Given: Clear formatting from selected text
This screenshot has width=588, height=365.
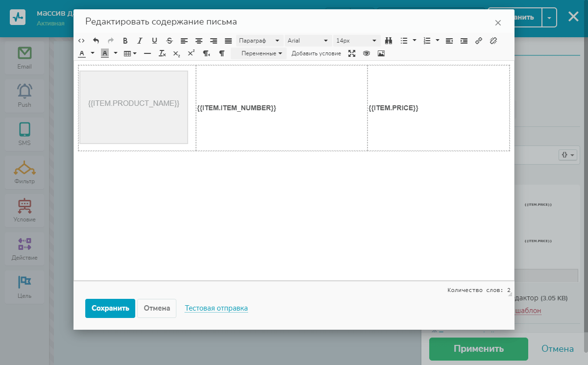Looking at the screenshot, I should [x=162, y=53].
